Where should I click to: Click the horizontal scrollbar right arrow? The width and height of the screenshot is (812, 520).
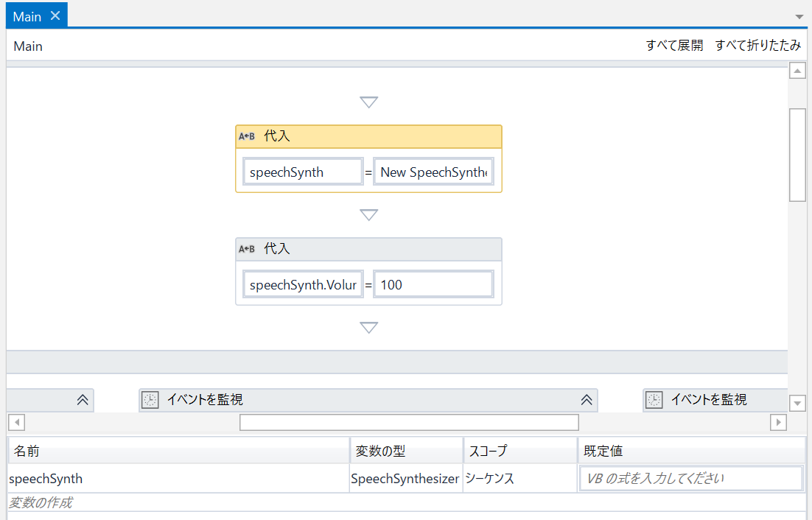point(777,422)
